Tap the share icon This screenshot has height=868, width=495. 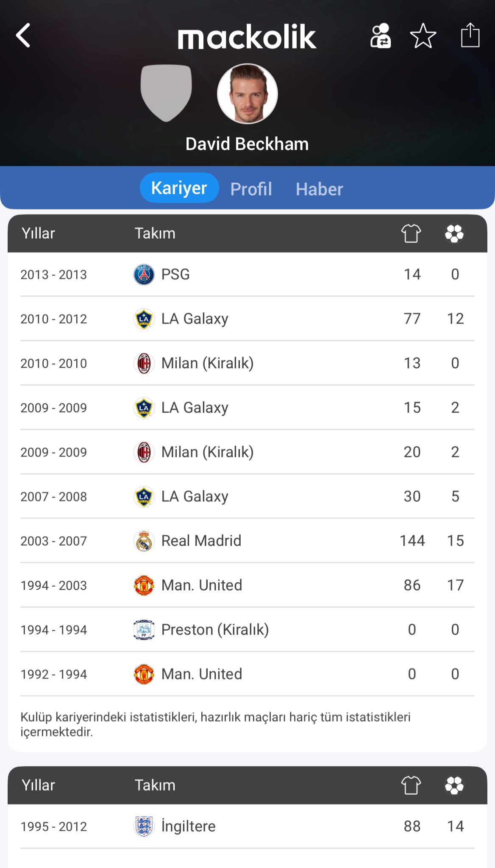point(470,35)
